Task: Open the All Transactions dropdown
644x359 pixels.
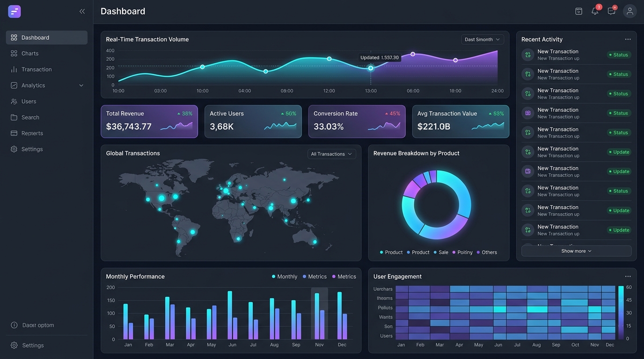Action: coord(332,154)
